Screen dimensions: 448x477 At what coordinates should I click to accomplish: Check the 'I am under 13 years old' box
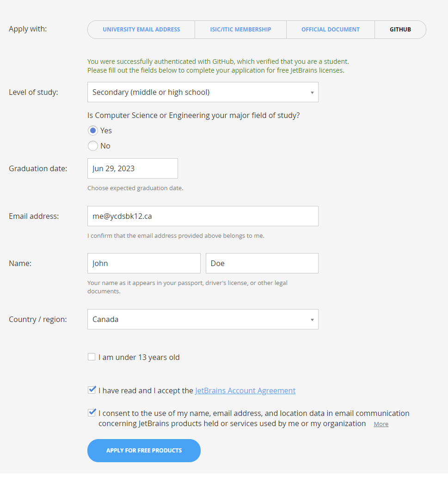tap(91, 357)
